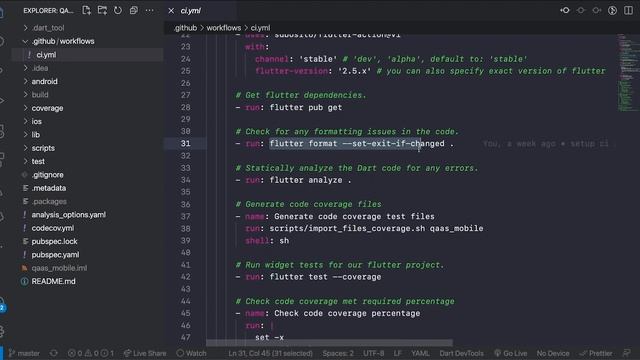Collapse all folders in Explorer

click(x=133, y=10)
